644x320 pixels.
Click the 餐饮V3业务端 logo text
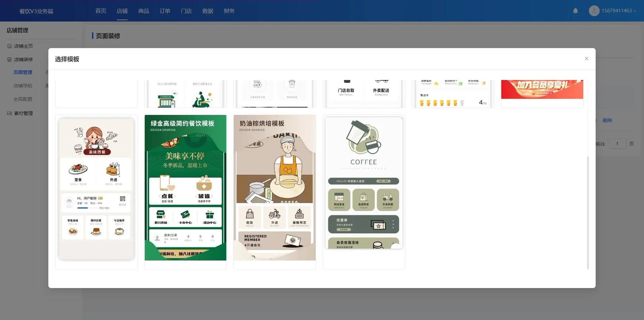[36, 11]
